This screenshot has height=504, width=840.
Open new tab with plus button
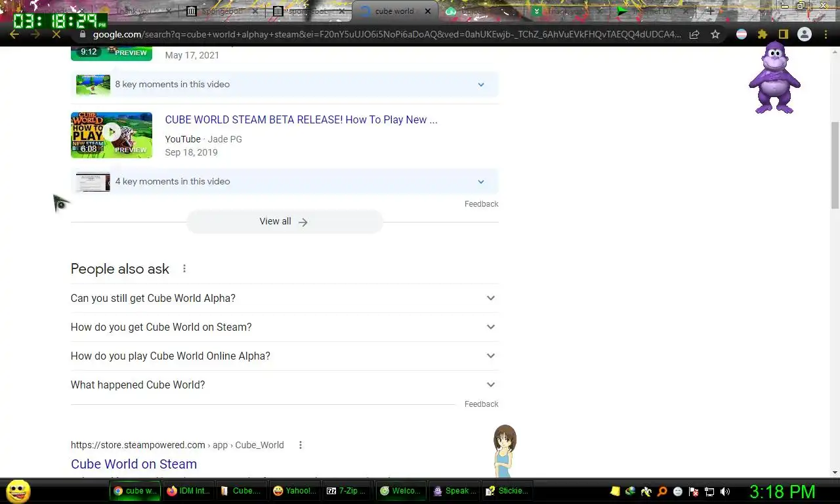point(710,11)
